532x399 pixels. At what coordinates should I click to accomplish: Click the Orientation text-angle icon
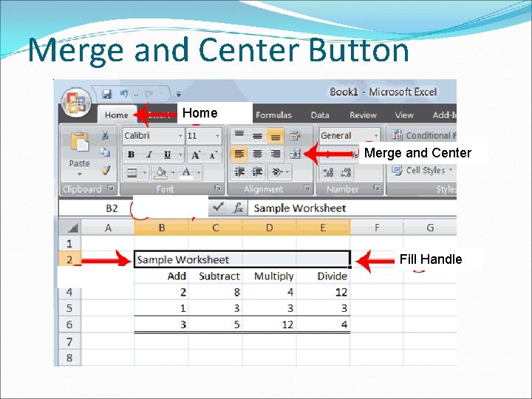[277, 172]
